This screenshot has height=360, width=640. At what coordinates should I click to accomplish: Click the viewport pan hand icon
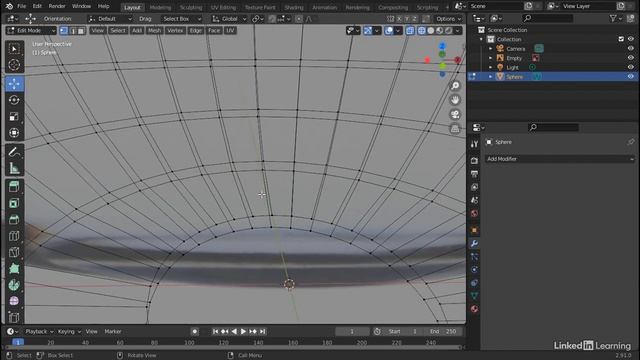pyautogui.click(x=455, y=100)
